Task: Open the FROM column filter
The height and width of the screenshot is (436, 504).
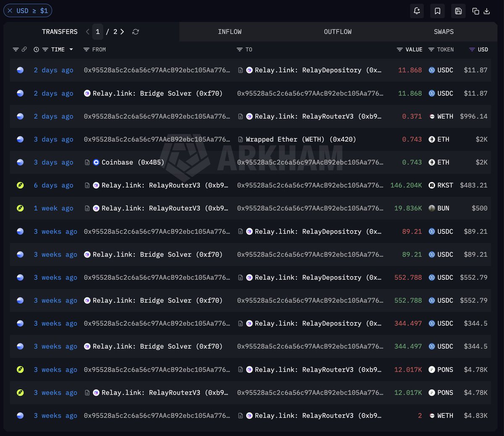Action: click(x=86, y=50)
